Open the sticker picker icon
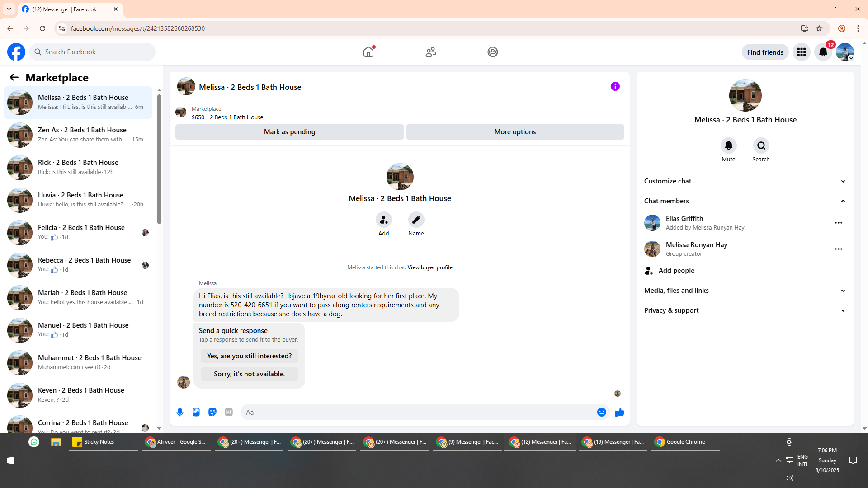This screenshot has height=488, width=868. [212, 412]
